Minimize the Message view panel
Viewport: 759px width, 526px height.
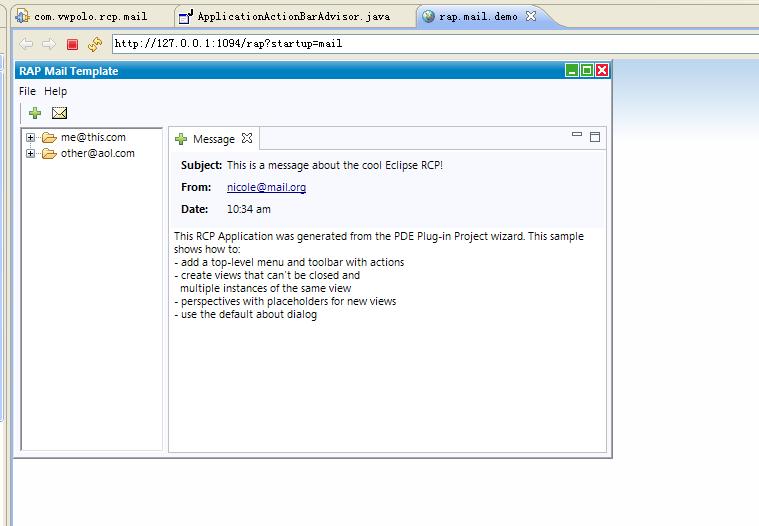tap(577, 135)
